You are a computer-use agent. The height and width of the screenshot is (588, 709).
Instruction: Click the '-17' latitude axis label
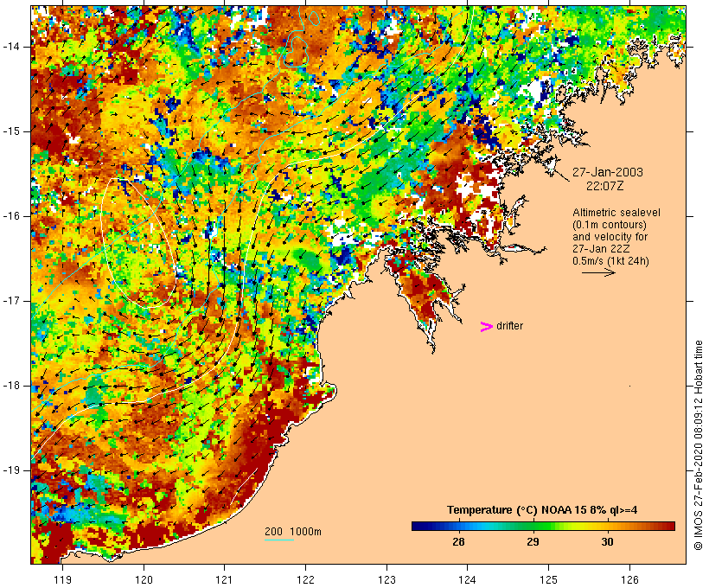(11, 301)
